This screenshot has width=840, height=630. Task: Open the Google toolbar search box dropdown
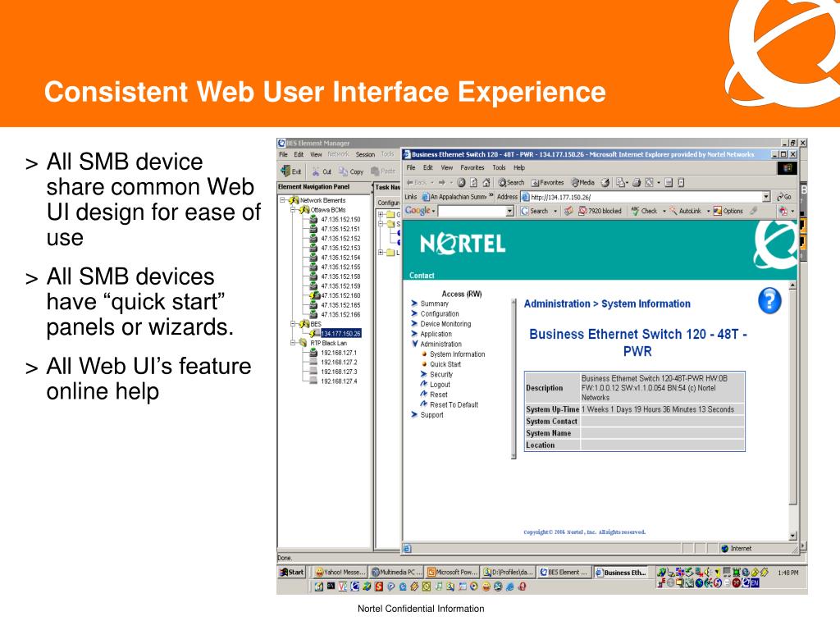510,211
